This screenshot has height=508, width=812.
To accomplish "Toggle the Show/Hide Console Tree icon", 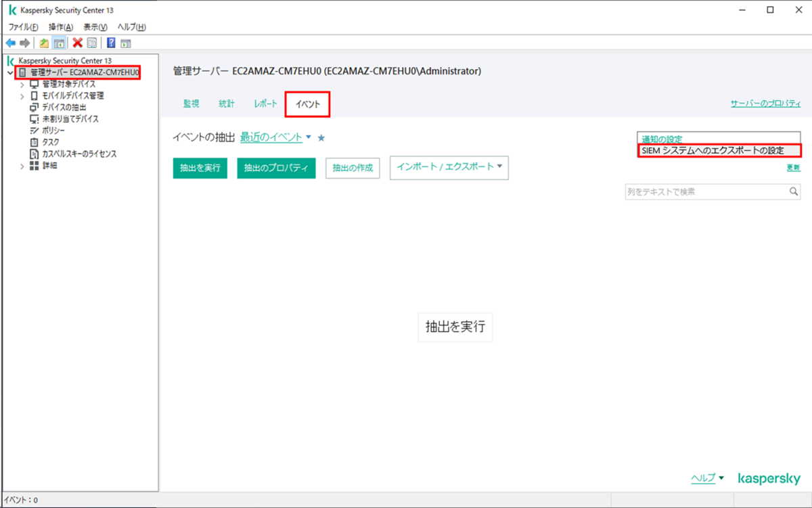I will pyautogui.click(x=59, y=43).
